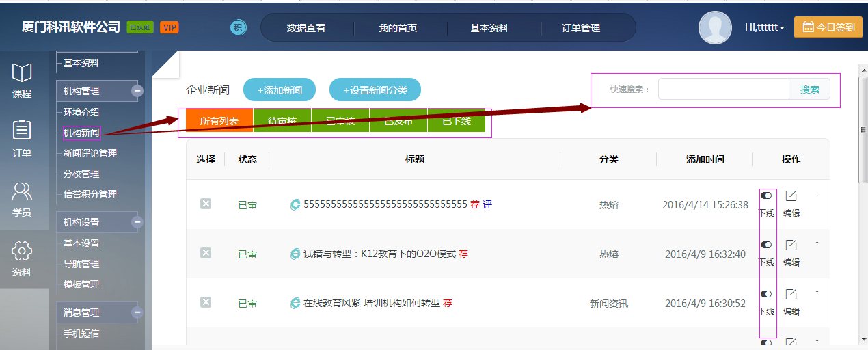Collapse the 机构管理 menu section
Image resolution: width=868 pixels, height=350 pixels.
pos(137,91)
